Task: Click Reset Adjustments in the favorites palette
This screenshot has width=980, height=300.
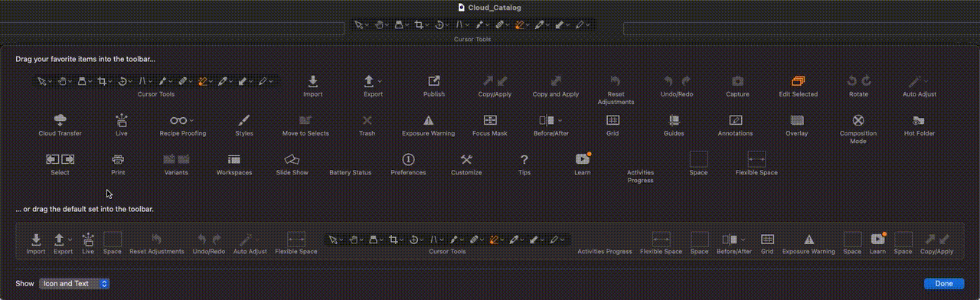Action: coord(616,90)
